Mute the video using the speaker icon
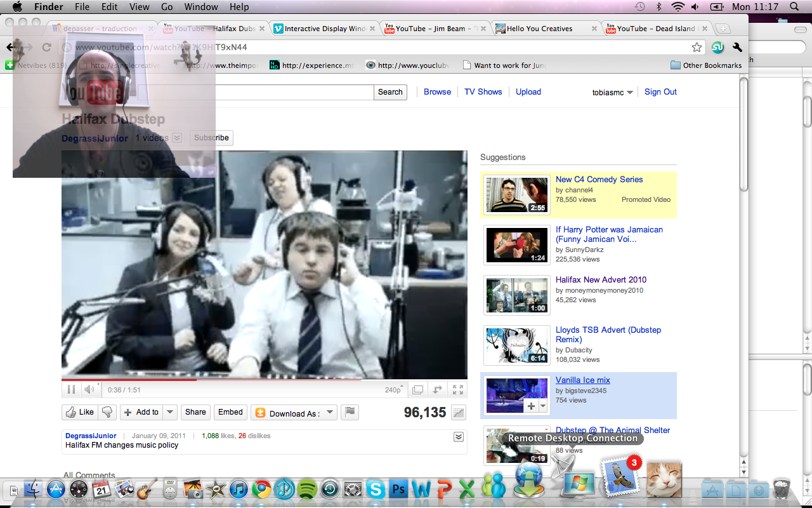 89,389
